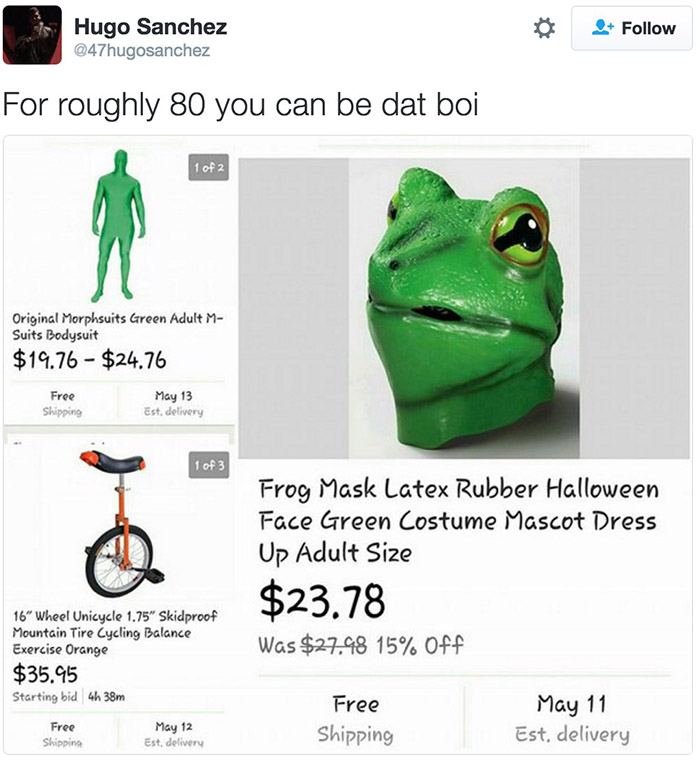This screenshot has height=762, width=700.
Task: Click the Follow button
Action: point(632,28)
